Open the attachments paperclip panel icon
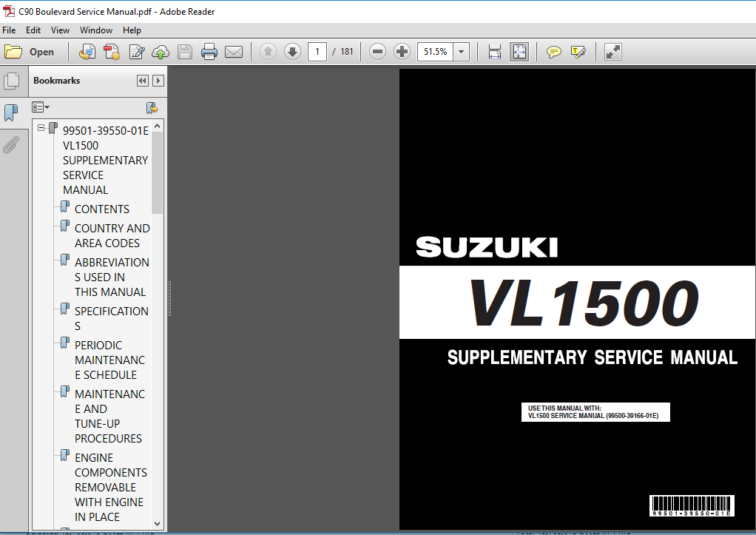This screenshot has width=756, height=535. pyautogui.click(x=11, y=145)
